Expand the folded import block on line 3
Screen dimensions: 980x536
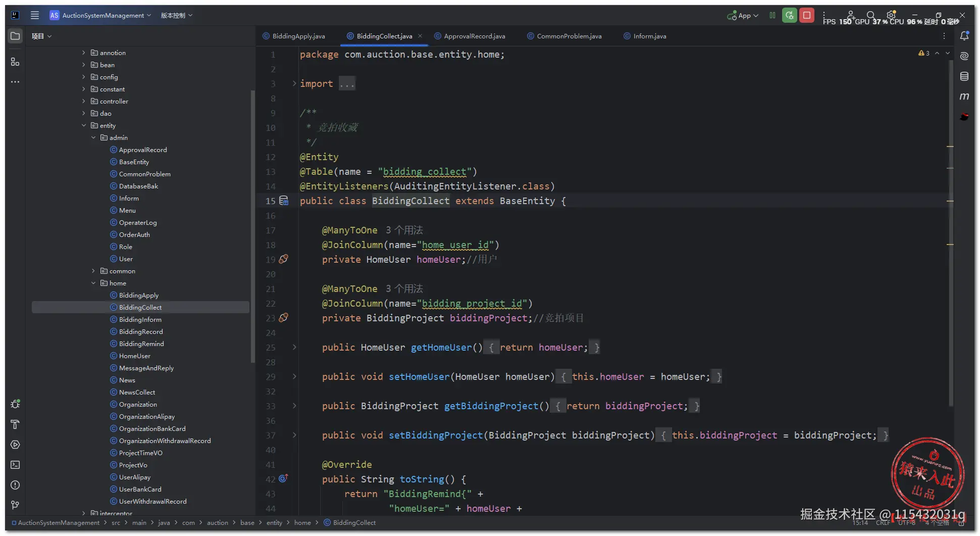pyautogui.click(x=294, y=83)
